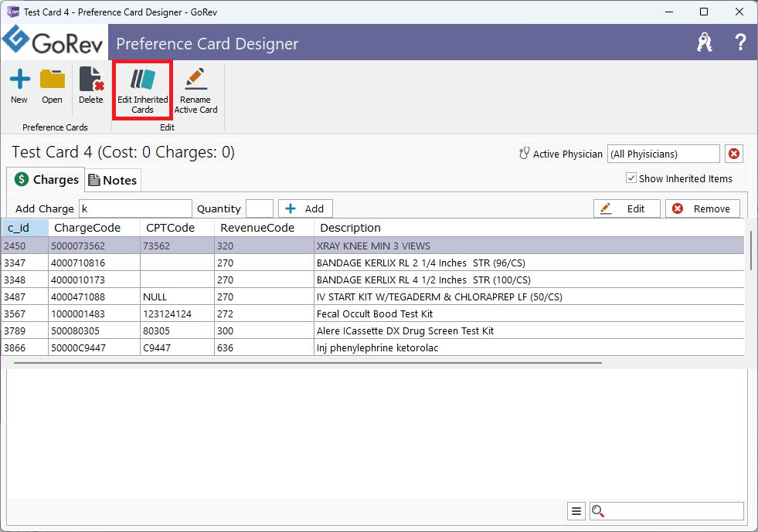Select Fecal Occult Bood Test Kit row
Viewport: 758px width, 532px height.
point(372,313)
